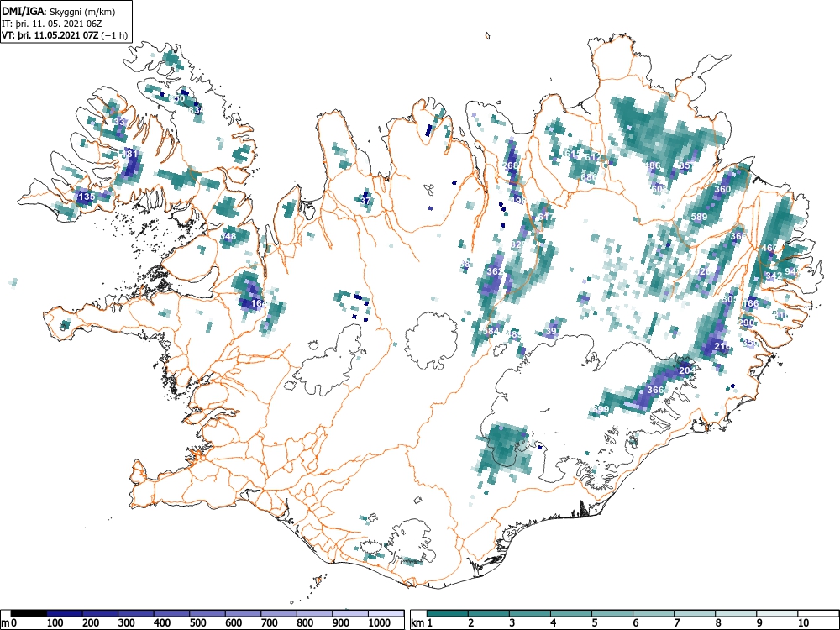The image size is (840, 630).
Task: Pick the 6–7 km legend swatch
Action: click(654, 613)
